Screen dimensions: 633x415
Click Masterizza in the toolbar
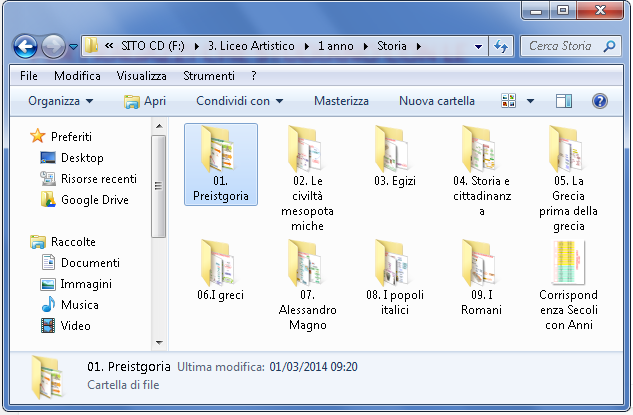point(341,101)
